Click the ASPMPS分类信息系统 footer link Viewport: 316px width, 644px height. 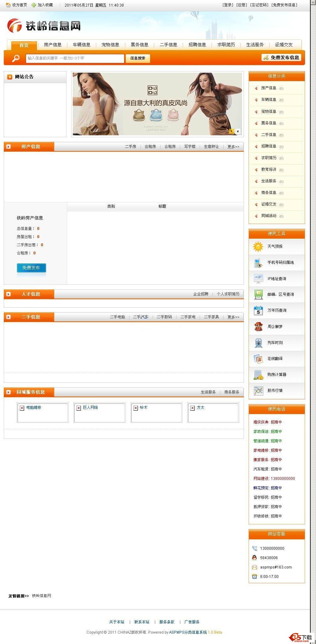[x=188, y=632]
